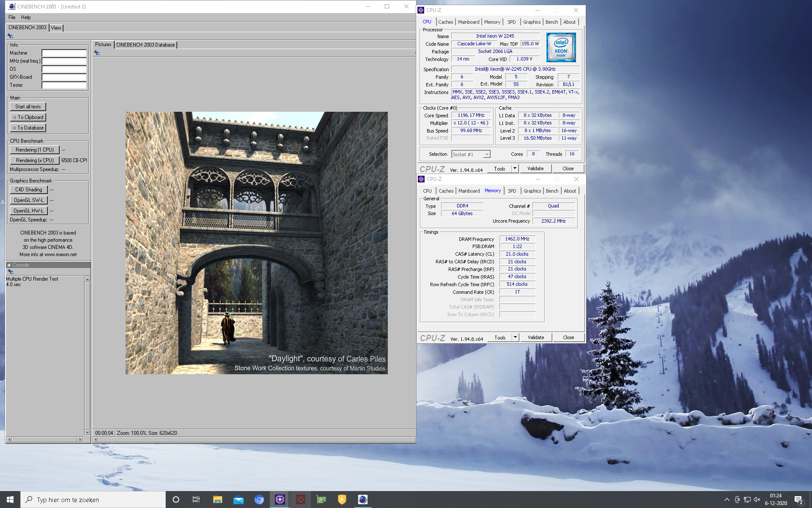Open the Help menu in CINEBENCH
This screenshot has width=812, height=508.
click(26, 17)
